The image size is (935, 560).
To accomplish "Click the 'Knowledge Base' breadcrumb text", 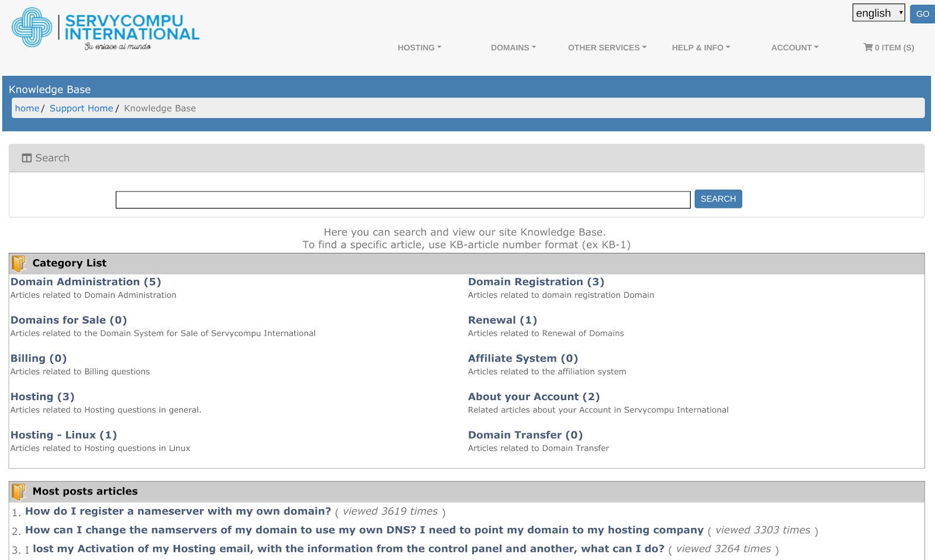I will pos(160,109).
